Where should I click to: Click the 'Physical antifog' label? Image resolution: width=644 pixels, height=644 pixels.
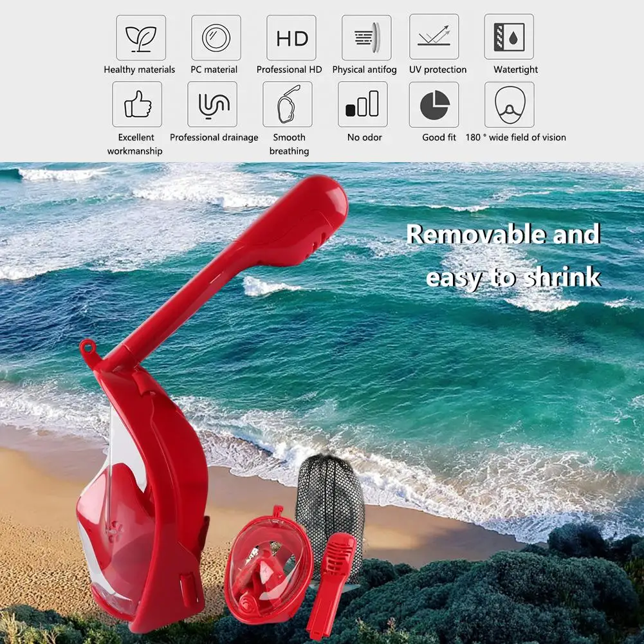(x=364, y=69)
